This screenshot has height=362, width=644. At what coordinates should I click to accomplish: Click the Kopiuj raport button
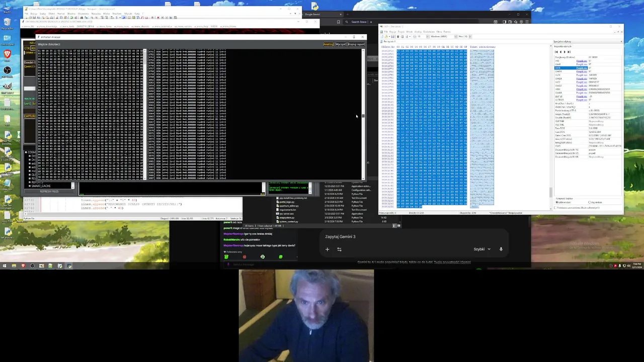(x=356, y=44)
